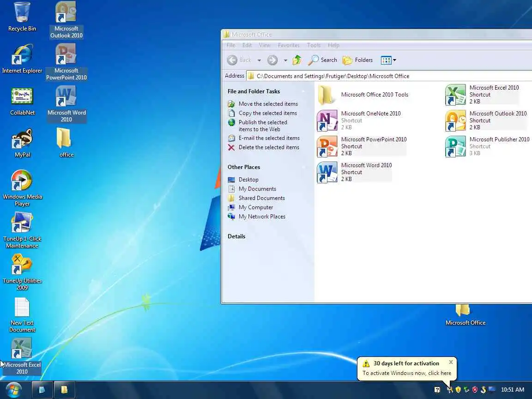The width and height of the screenshot is (532, 399).
Task: Launch Internet Explorer from the desktop
Action: pos(22,59)
